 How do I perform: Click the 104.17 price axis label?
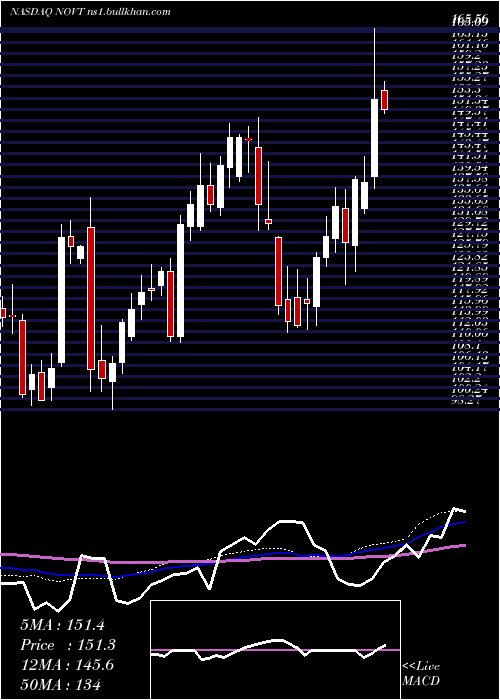point(469,369)
